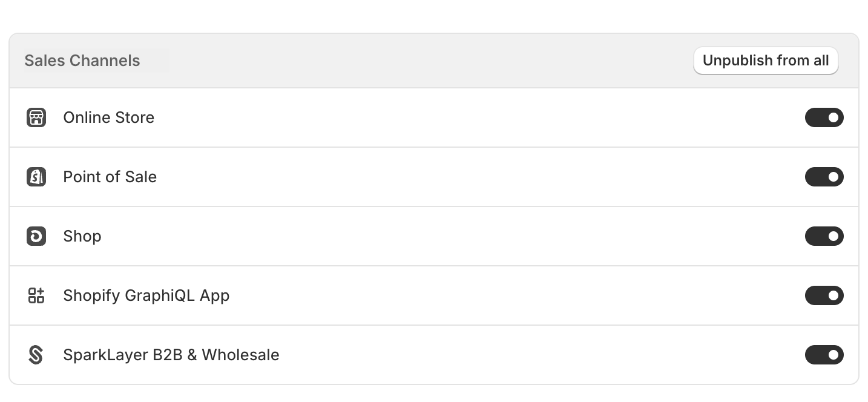Turn off the Point of Sale toggle

(824, 177)
